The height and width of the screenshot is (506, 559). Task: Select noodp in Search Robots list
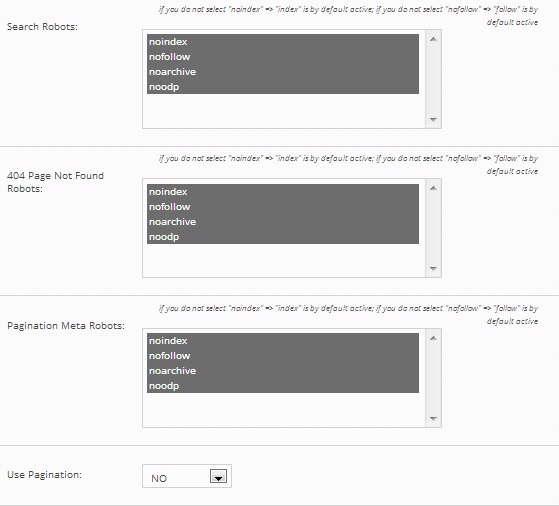point(283,87)
